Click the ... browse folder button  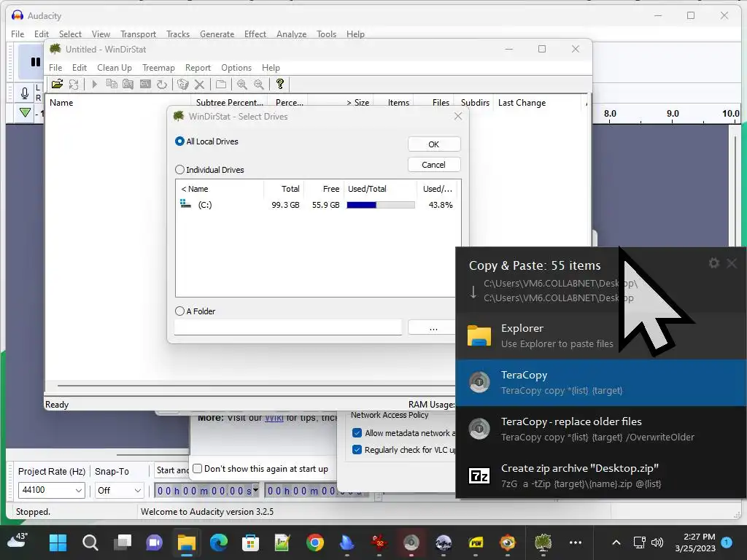click(x=432, y=327)
